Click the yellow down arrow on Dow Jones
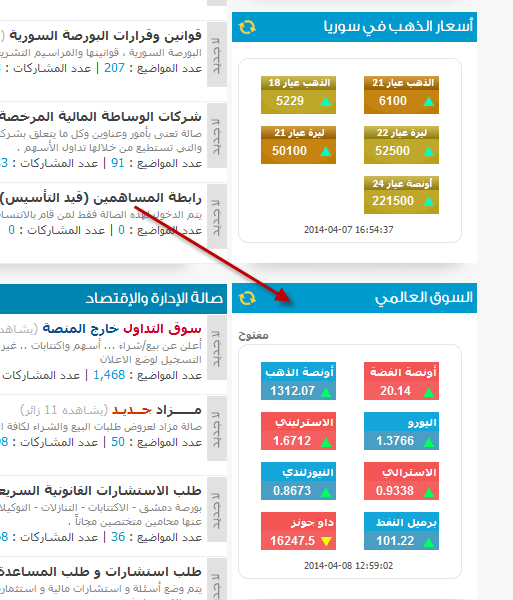This screenshot has height=600, width=513. 326,541
